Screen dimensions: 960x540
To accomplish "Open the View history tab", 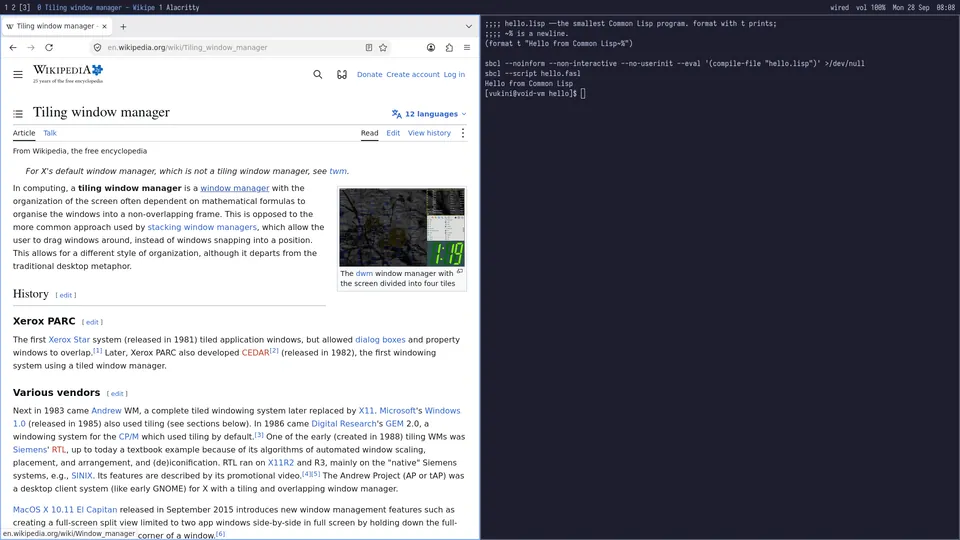I will coord(429,133).
